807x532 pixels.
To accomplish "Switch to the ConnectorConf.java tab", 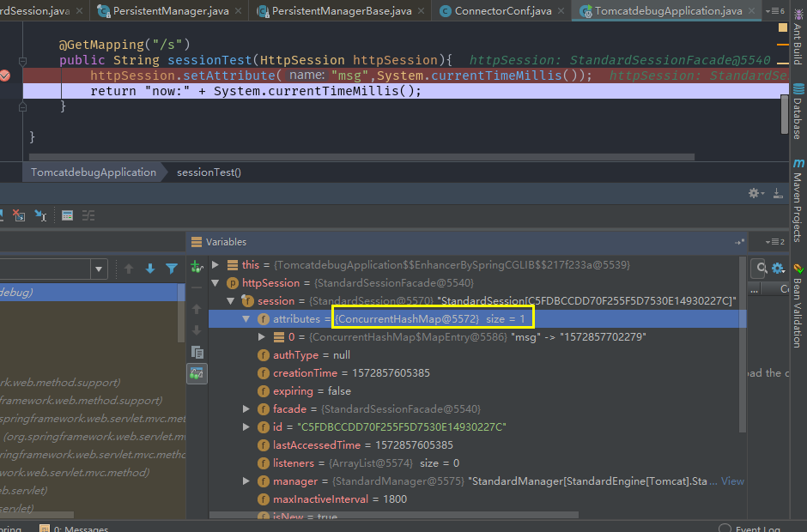I will click(x=502, y=11).
